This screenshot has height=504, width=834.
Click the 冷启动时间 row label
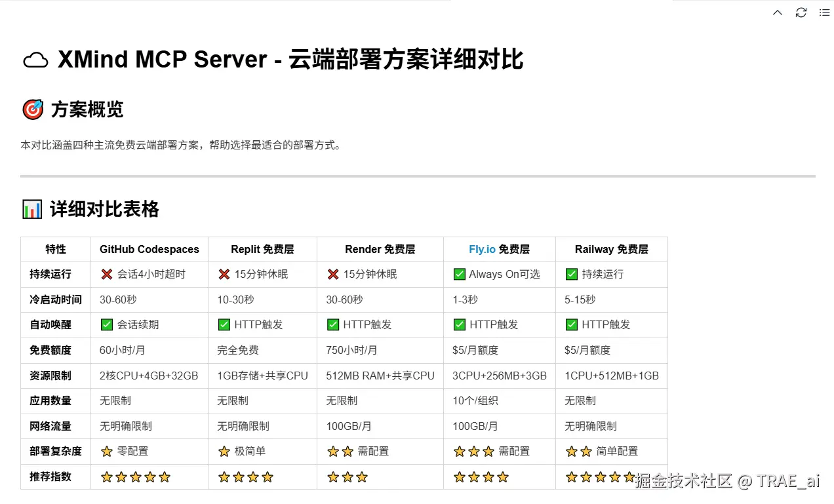pyautogui.click(x=56, y=300)
